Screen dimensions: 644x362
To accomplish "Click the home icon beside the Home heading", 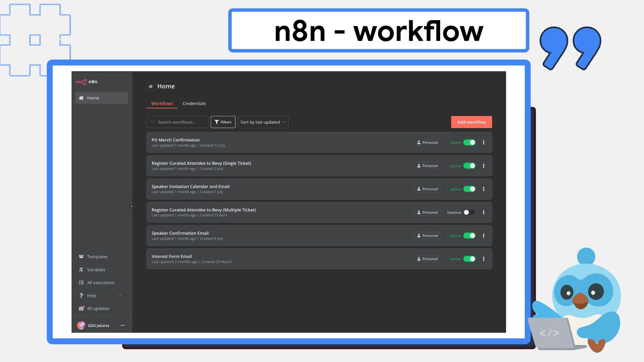I will (151, 86).
